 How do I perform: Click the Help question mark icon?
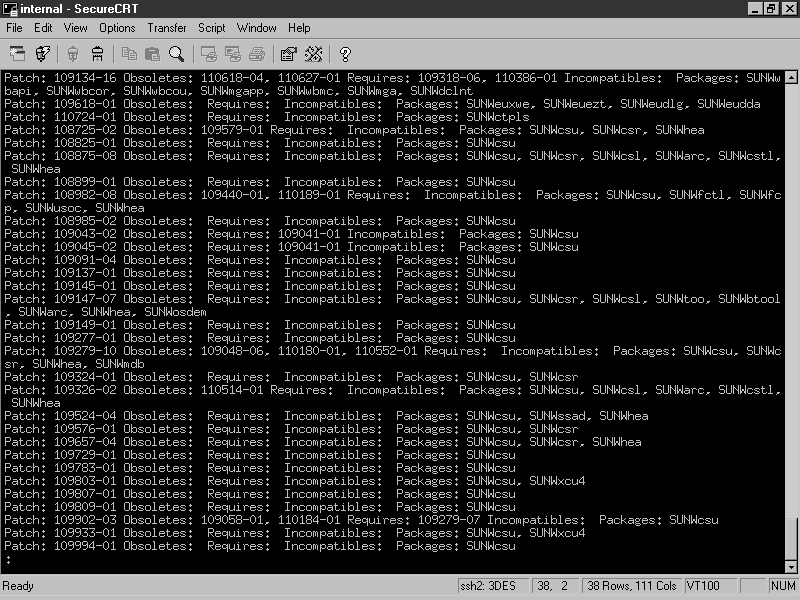click(x=345, y=54)
